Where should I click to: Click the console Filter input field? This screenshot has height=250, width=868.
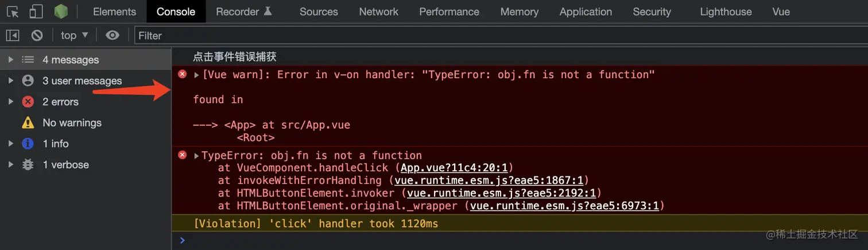(499, 36)
